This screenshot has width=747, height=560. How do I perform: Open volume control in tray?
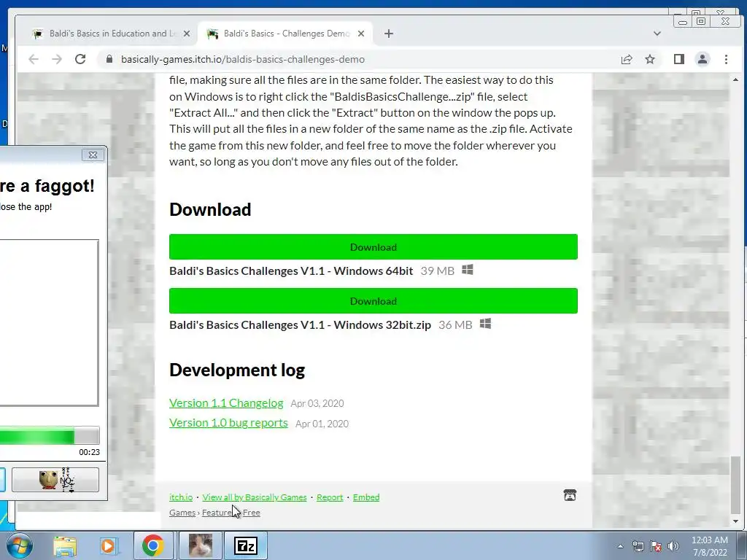pos(673,546)
